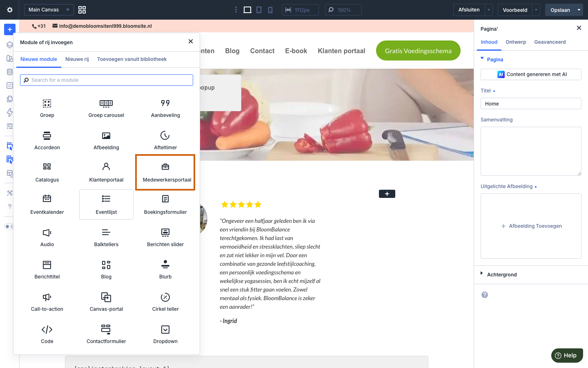The image size is (588, 368).
Task: Add the Eventlijst module
Action: pyautogui.click(x=106, y=205)
